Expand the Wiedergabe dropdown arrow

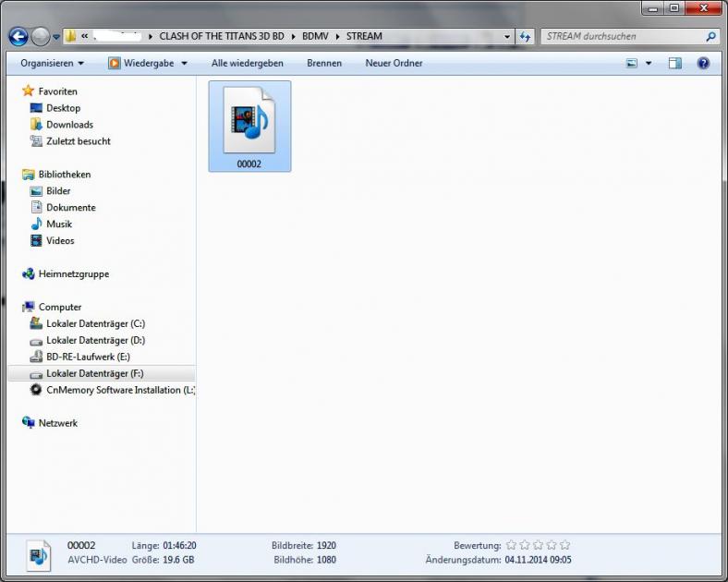pos(185,63)
